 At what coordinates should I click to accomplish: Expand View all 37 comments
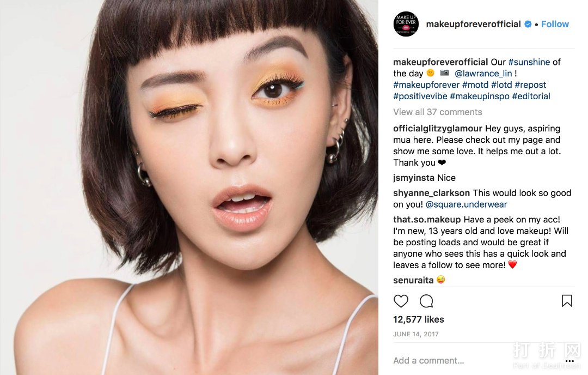pyautogui.click(x=437, y=112)
